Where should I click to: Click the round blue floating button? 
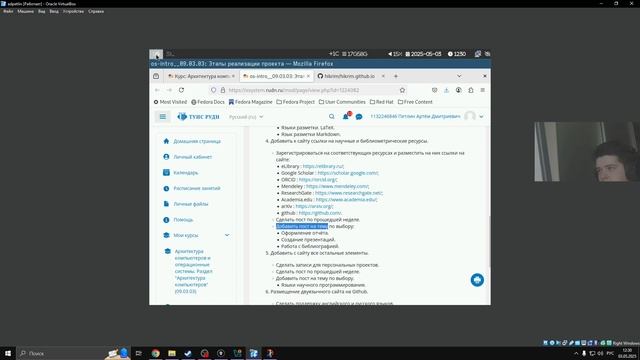[477, 280]
